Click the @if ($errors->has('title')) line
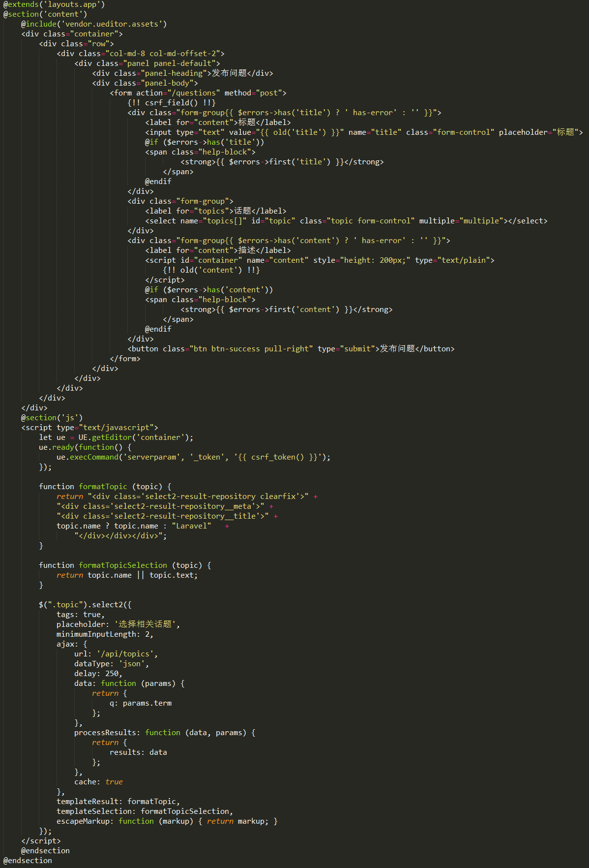This screenshot has height=868, width=589. click(x=205, y=142)
